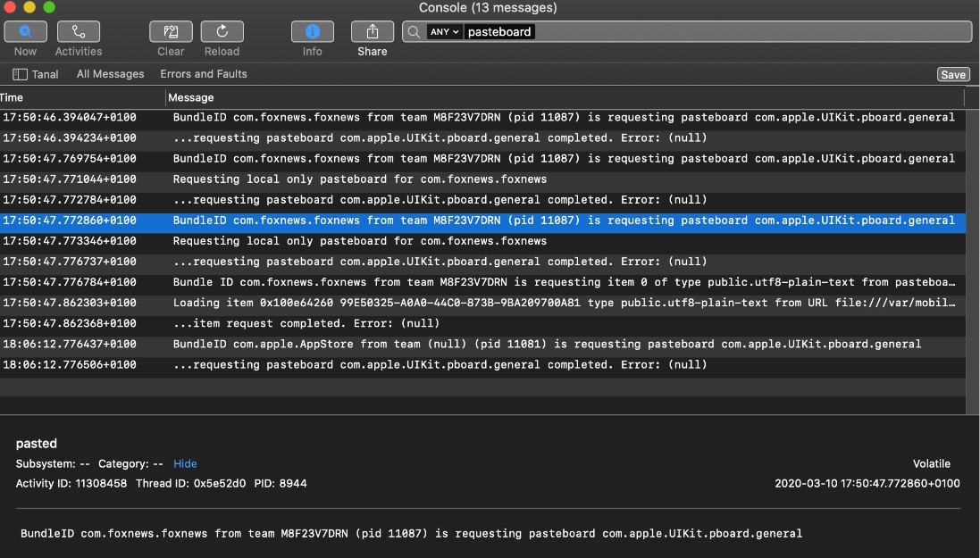The width and height of the screenshot is (980, 558).
Task: Click the detail pane message text
Action: pyautogui.click(x=411, y=534)
